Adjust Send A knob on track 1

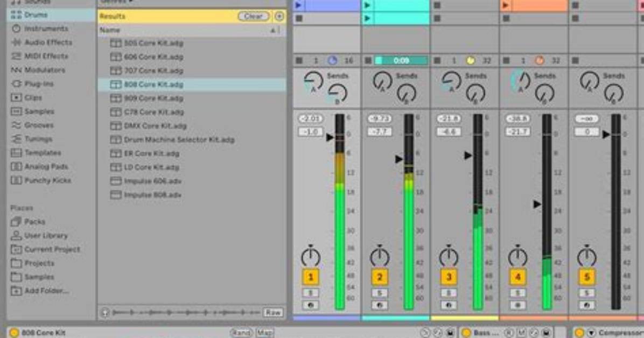(x=313, y=81)
